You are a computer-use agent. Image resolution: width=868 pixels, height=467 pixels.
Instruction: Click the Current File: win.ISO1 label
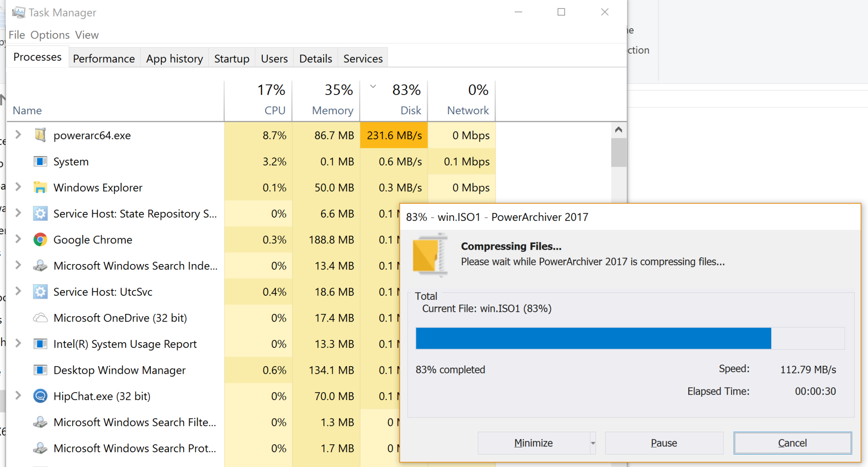[x=487, y=309]
